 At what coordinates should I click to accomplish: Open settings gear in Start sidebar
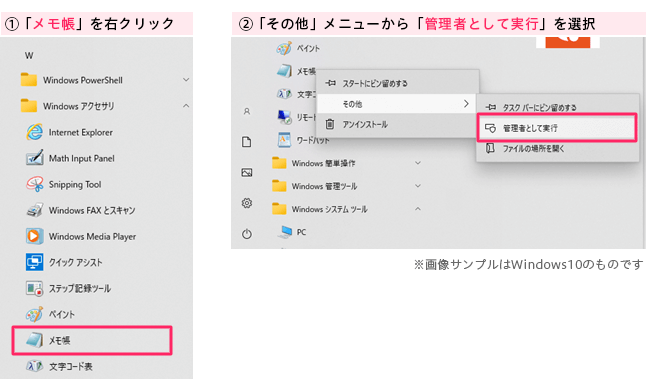(x=247, y=203)
